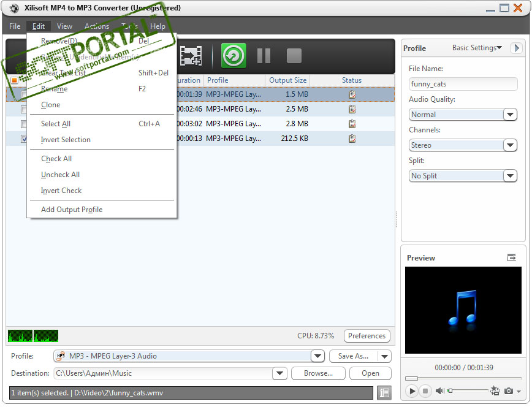Choose Invert Selection in the Edit menu
The width and height of the screenshot is (532, 407).
pyautogui.click(x=102, y=140)
